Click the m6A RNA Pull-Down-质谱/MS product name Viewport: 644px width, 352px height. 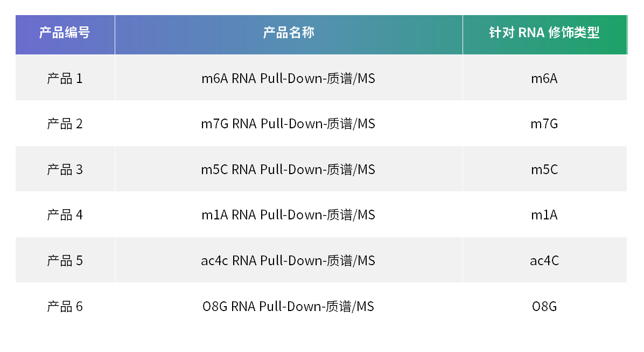coord(288,79)
